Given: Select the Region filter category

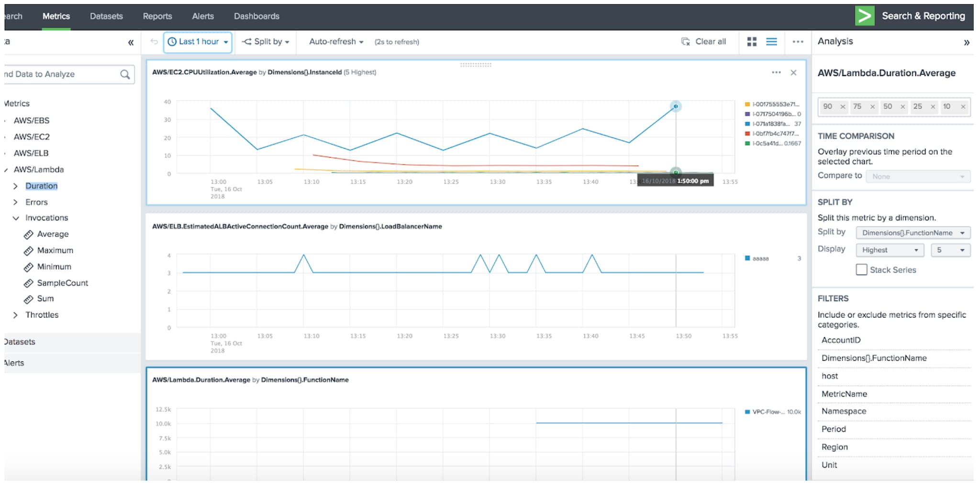Looking at the screenshot, I should [835, 447].
